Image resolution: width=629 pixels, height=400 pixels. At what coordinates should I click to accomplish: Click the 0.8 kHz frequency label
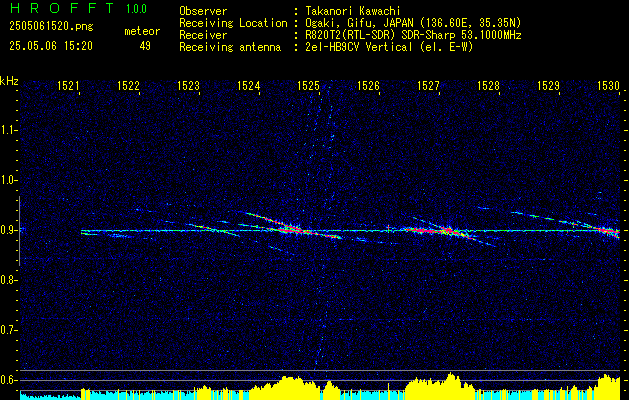pos(9,280)
